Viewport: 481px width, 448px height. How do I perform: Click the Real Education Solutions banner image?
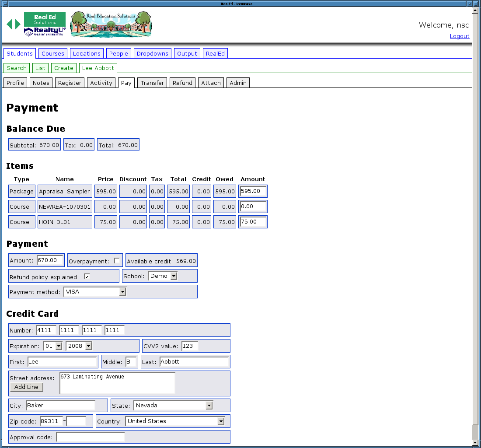[x=111, y=24]
